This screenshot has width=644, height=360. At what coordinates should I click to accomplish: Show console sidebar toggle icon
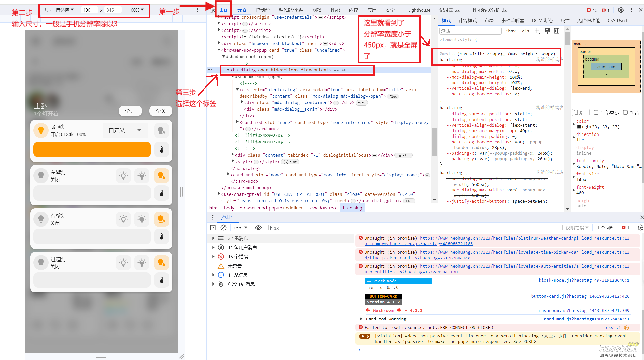[x=213, y=228]
